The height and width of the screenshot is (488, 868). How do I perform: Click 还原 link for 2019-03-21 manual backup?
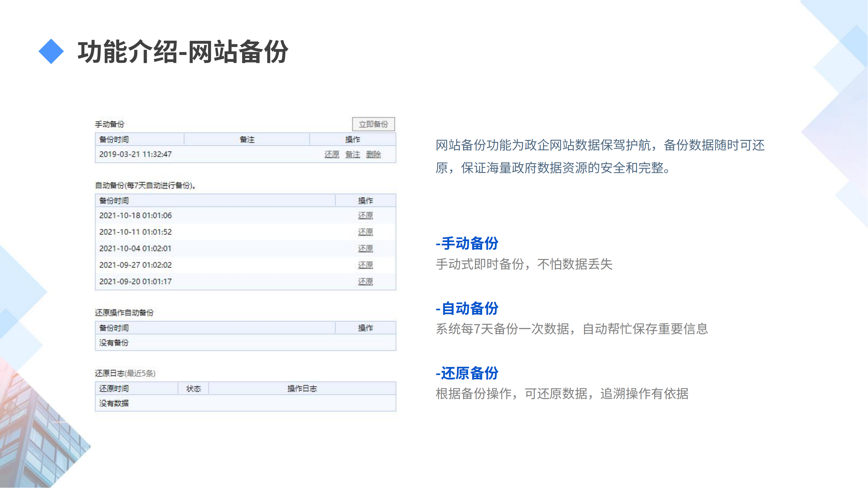pos(332,155)
